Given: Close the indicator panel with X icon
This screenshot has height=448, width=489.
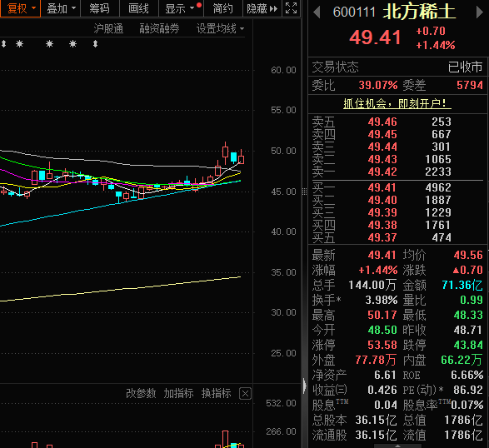Looking at the screenshot, I should tap(245, 394).
